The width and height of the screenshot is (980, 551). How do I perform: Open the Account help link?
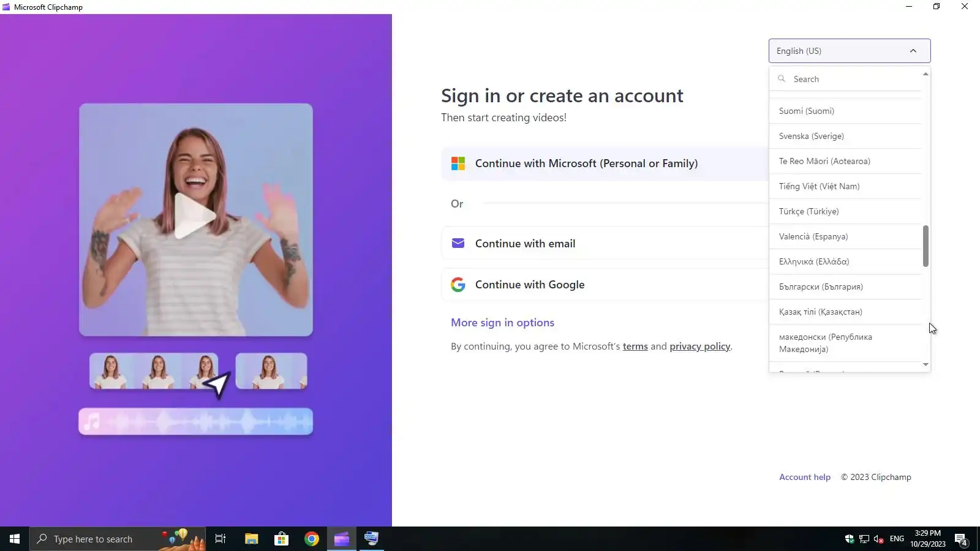[x=805, y=477]
